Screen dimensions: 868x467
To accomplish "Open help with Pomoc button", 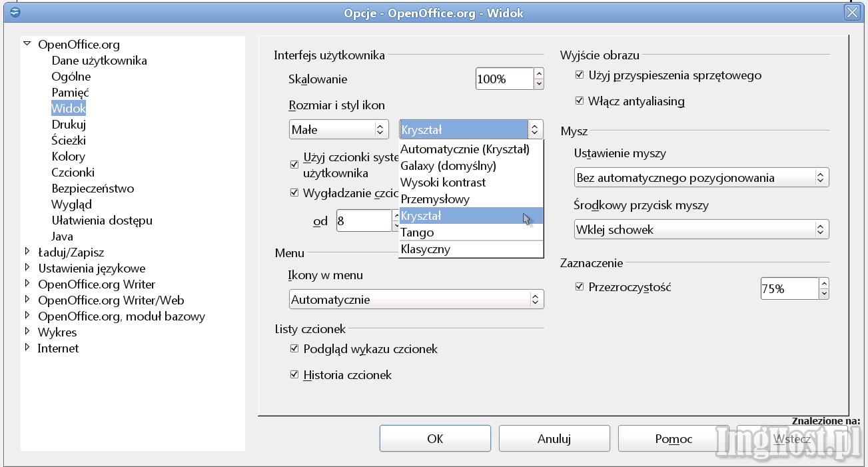I will coord(673,438).
